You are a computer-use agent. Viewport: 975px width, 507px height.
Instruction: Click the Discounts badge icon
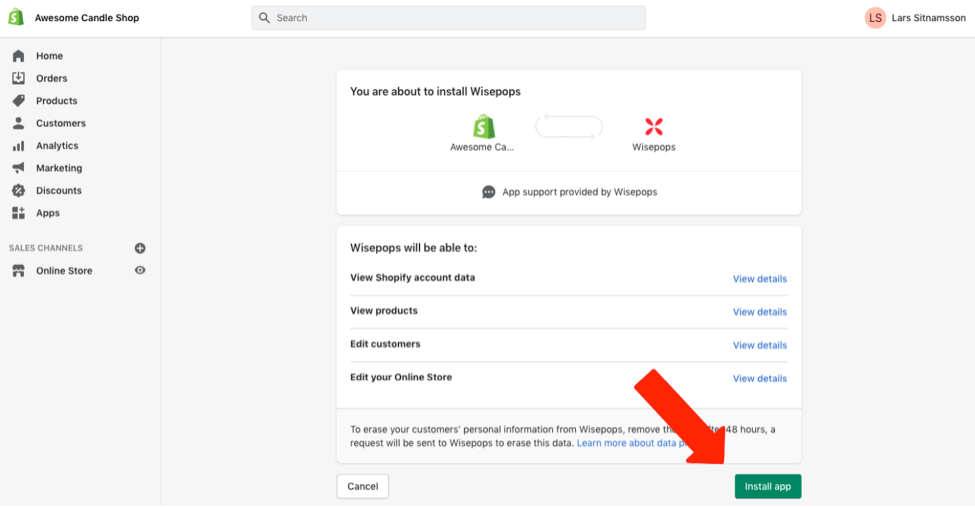pos(19,190)
